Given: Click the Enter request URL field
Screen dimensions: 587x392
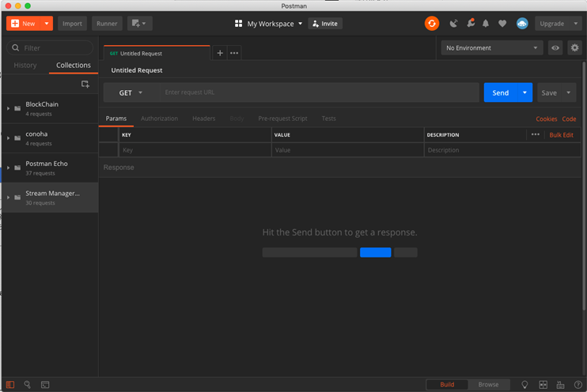Looking at the screenshot, I should [x=320, y=92].
